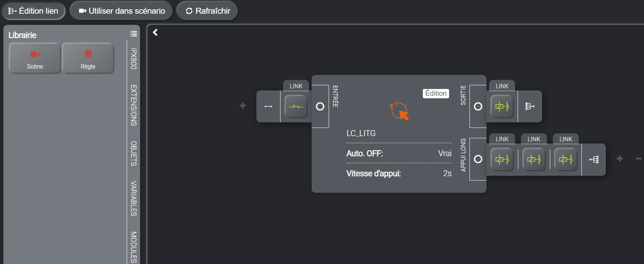The image size is (644, 264).
Task: Click the relay icon on the SORTIE link
Action: 502,107
